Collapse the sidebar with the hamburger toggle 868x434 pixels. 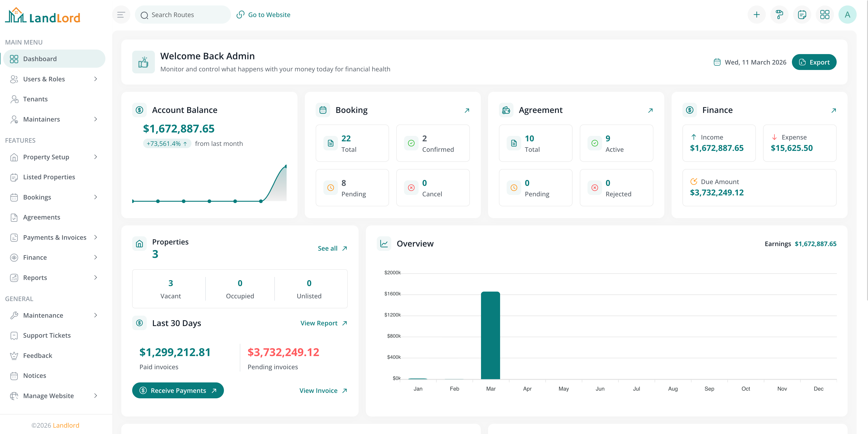[121, 15]
